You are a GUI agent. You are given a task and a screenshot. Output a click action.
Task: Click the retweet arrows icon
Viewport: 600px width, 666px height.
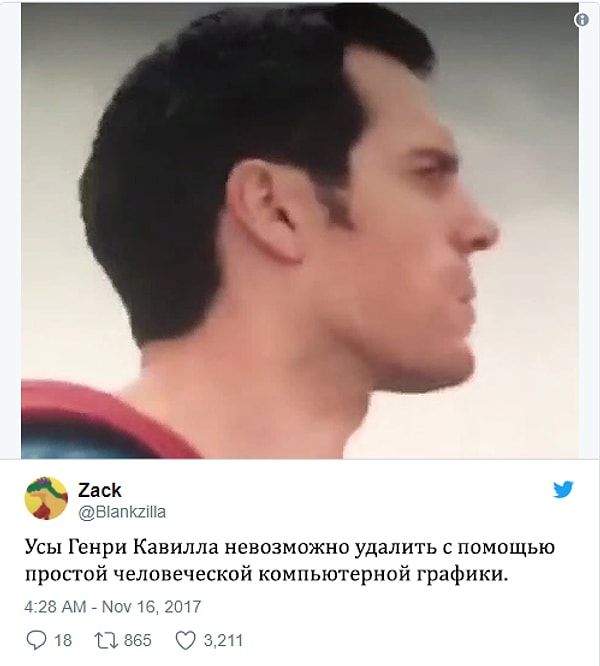[x=106, y=640]
